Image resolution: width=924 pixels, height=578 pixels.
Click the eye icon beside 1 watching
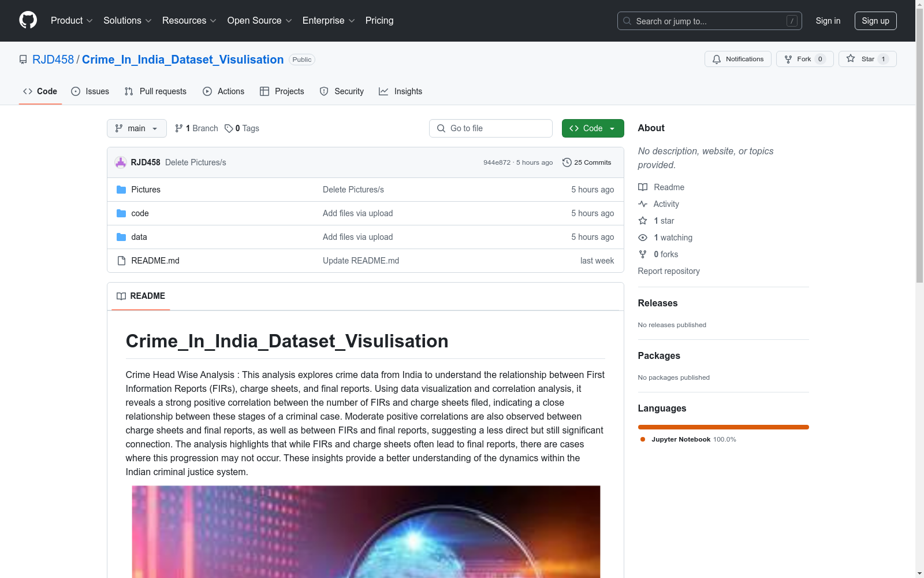(x=643, y=238)
